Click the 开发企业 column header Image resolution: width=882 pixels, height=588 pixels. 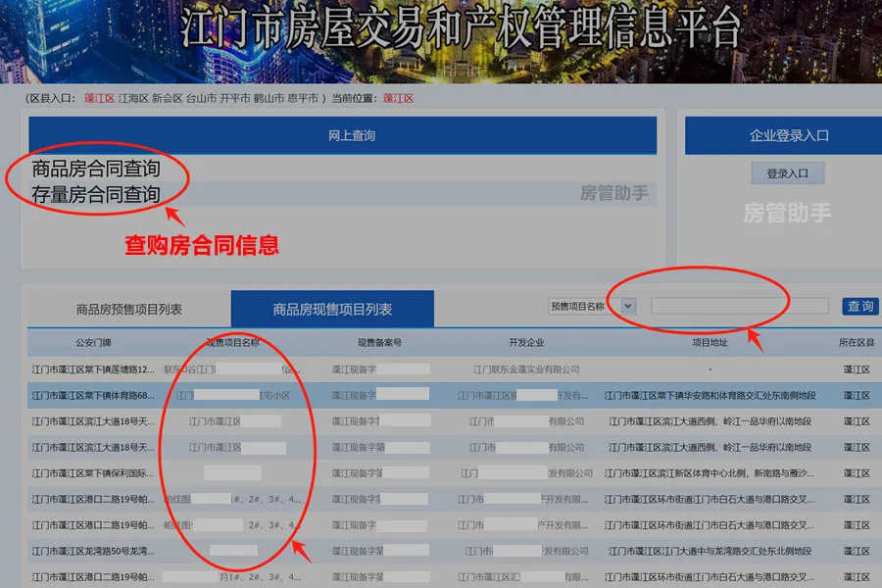526,343
